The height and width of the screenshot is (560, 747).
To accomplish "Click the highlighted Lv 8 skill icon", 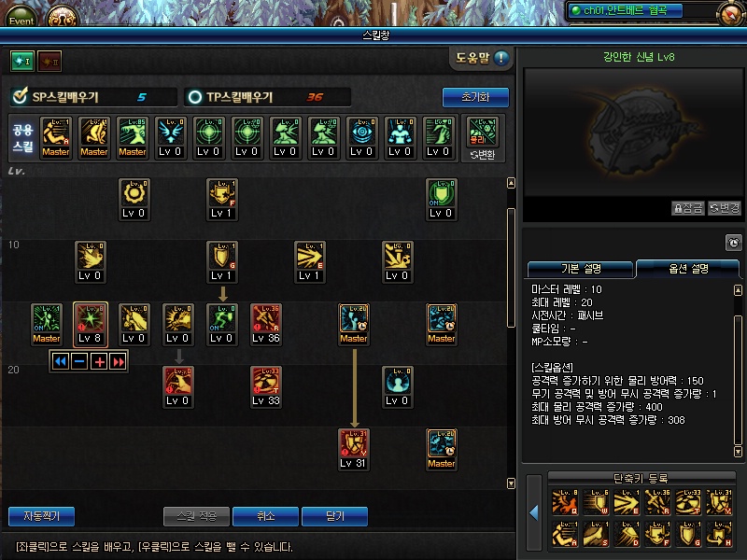I will 90,318.
